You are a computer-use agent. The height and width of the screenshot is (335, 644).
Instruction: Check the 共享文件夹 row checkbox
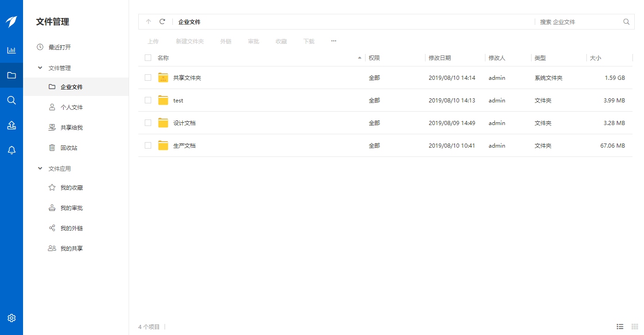(x=148, y=78)
